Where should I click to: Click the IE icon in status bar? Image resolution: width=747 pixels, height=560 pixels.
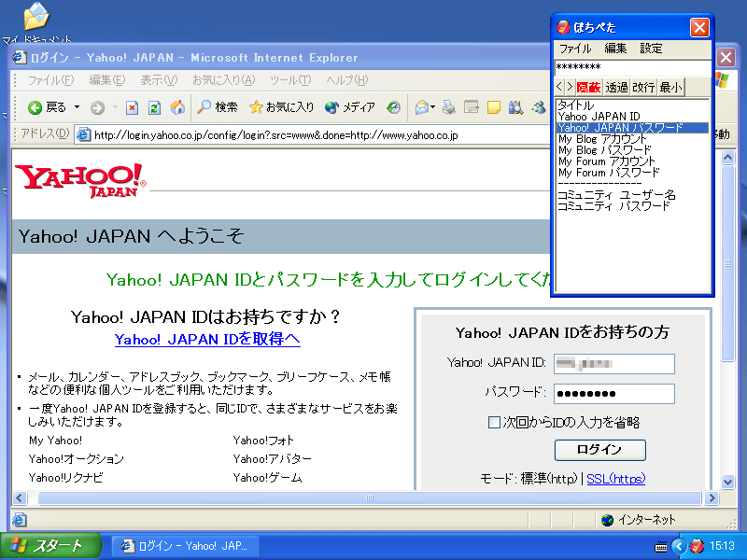point(19,520)
